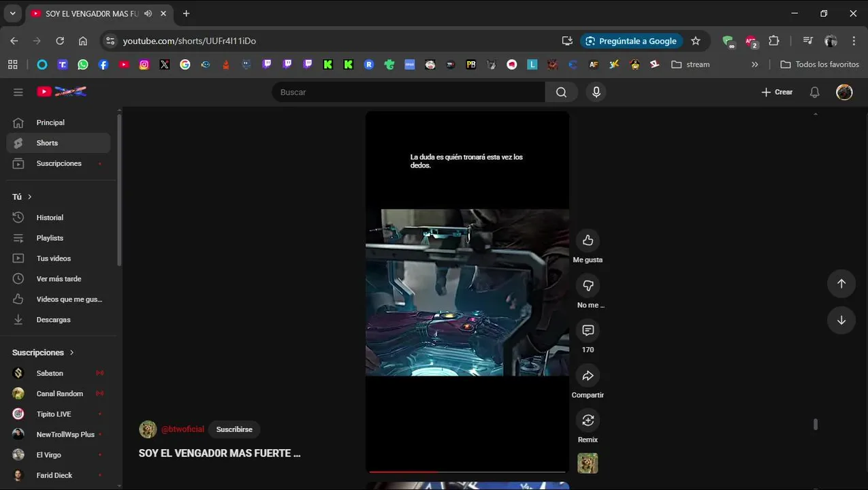Click the Suscribirse button
The width and height of the screenshot is (868, 490).
[234, 429]
